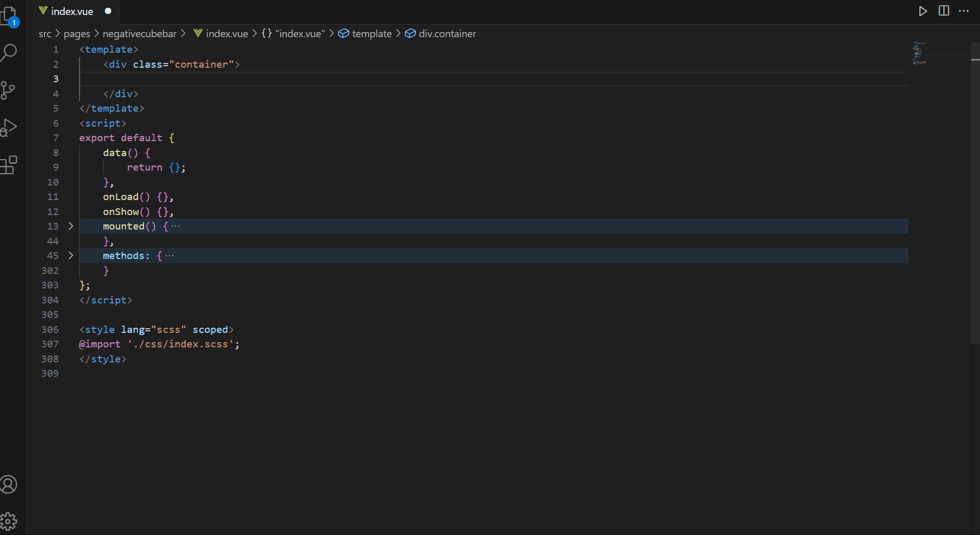This screenshot has width=980, height=535.
Task: Split the editor to the right
Action: click(944, 11)
